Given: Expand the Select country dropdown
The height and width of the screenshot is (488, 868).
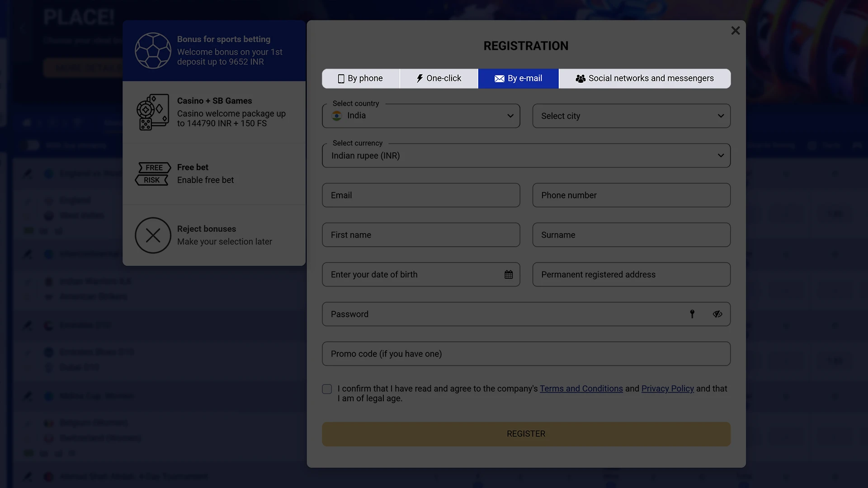Looking at the screenshot, I should pyautogui.click(x=510, y=116).
